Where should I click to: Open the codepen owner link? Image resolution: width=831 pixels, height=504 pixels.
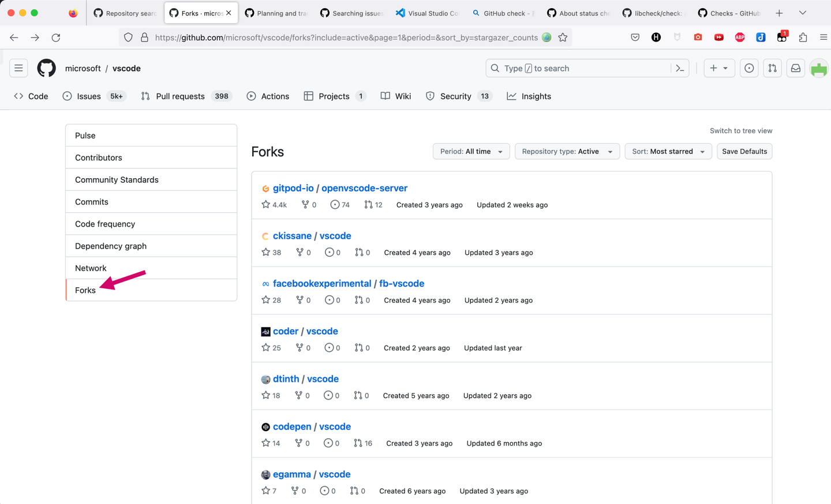pos(292,427)
